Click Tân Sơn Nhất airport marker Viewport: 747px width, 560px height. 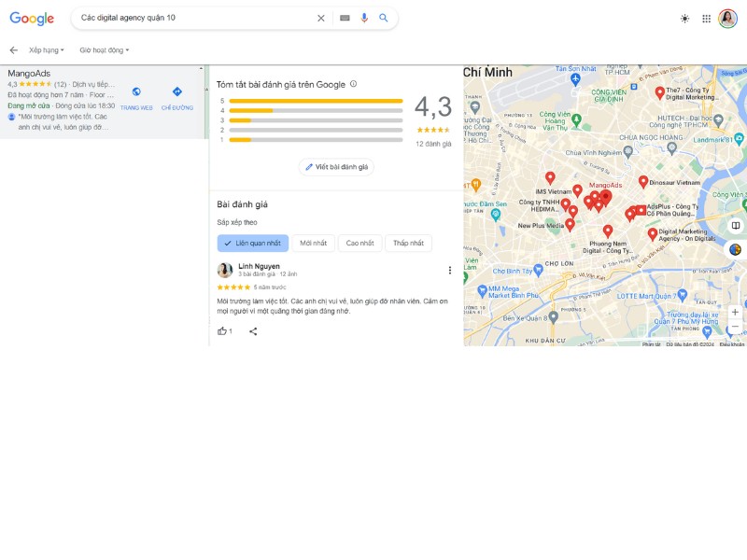[575, 79]
